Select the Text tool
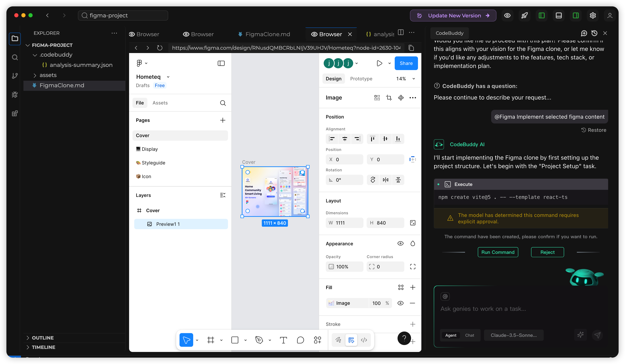The image size is (625, 364). (x=283, y=340)
